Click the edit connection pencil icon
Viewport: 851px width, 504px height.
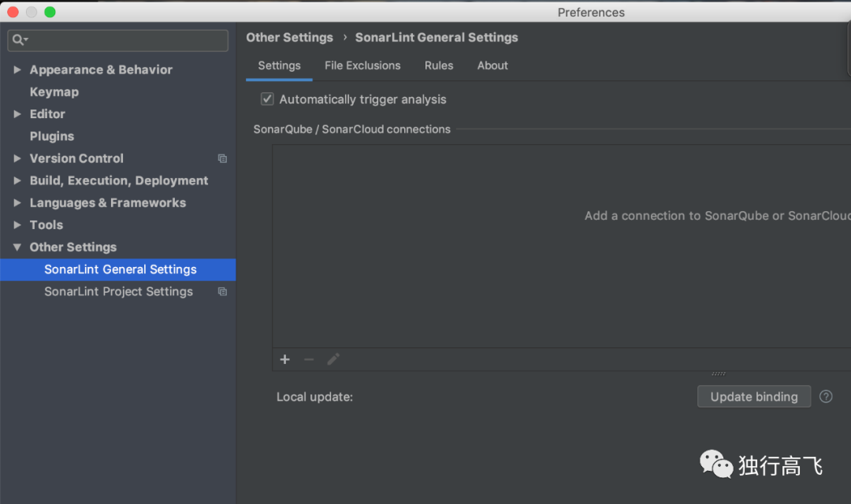[x=333, y=359]
